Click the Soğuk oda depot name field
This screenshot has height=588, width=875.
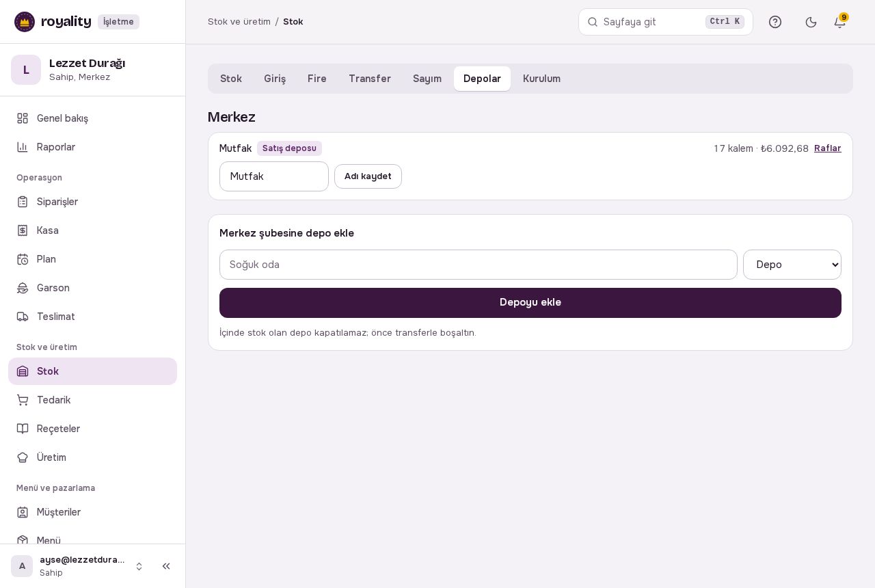pyautogui.click(x=479, y=265)
